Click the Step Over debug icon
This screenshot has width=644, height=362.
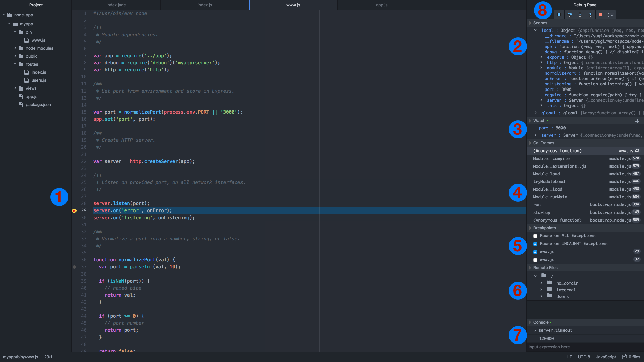coord(569,15)
